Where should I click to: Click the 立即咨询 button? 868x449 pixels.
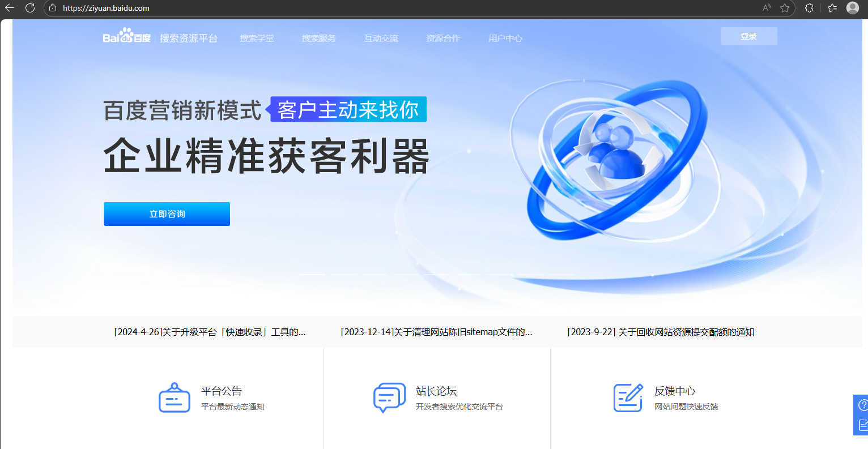tap(167, 214)
